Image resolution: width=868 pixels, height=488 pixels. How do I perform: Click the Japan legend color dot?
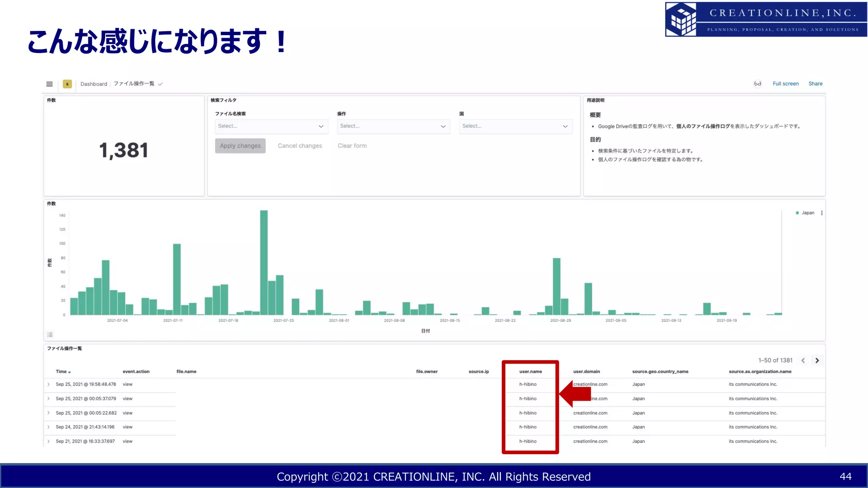797,213
